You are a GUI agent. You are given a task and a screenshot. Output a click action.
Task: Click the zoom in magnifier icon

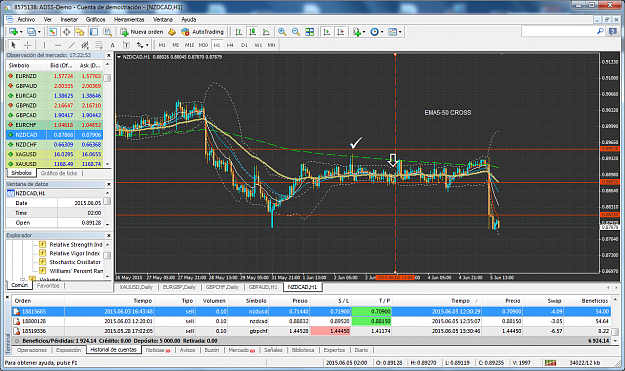tap(282, 32)
